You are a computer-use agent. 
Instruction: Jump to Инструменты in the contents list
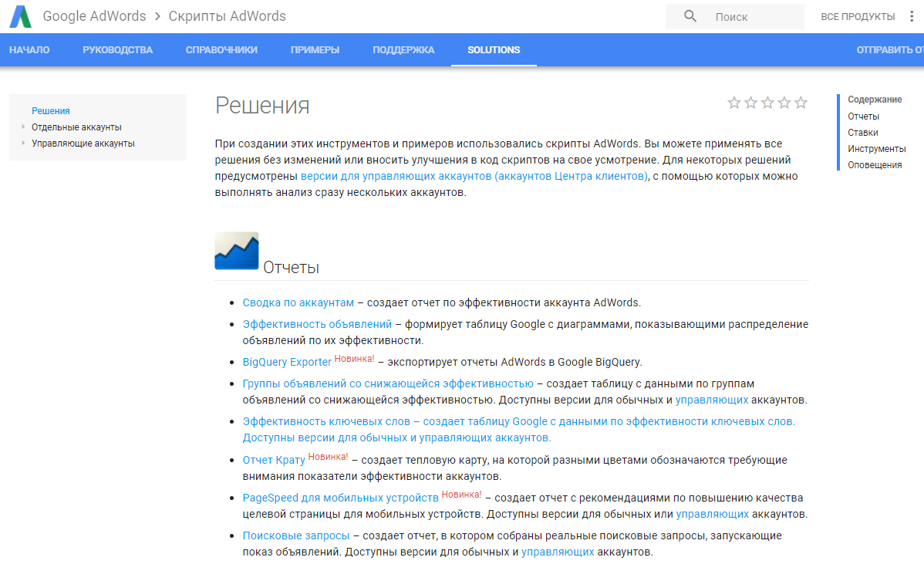point(876,148)
